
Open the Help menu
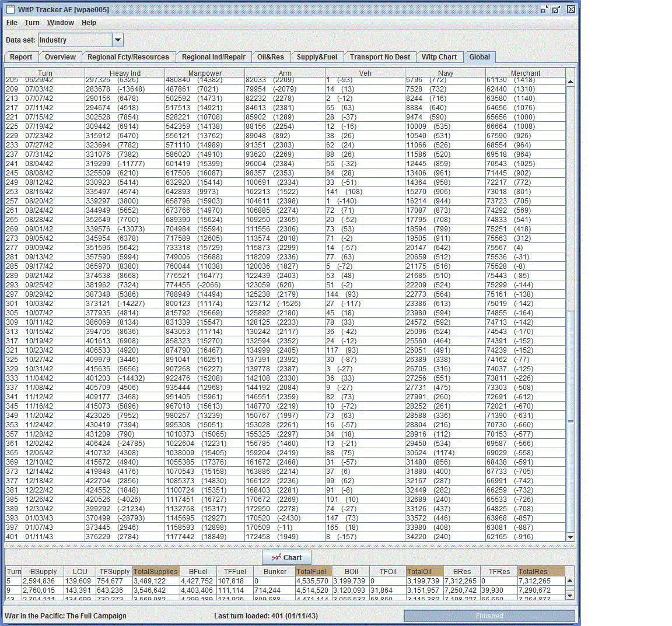89,23
